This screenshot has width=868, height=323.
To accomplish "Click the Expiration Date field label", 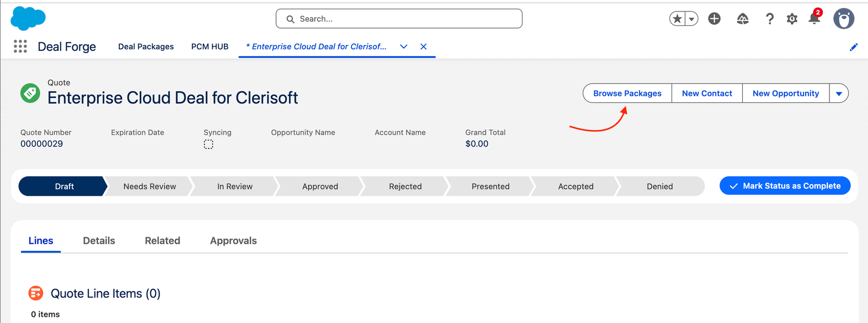I will coord(138,132).
